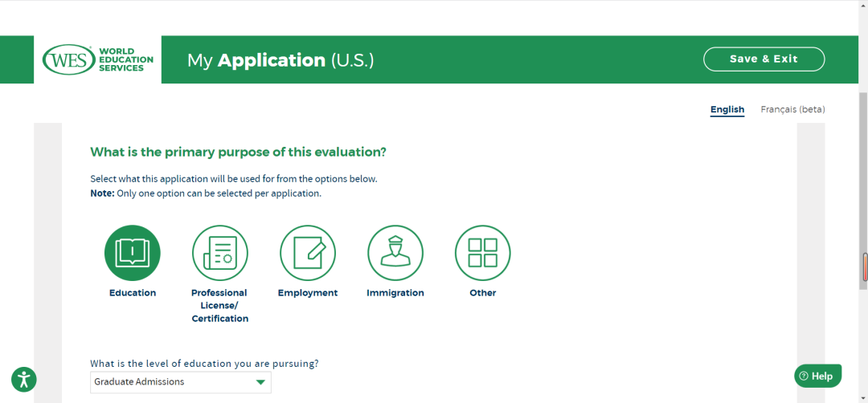
Task: Switch language to Français (beta)
Action: (x=792, y=109)
